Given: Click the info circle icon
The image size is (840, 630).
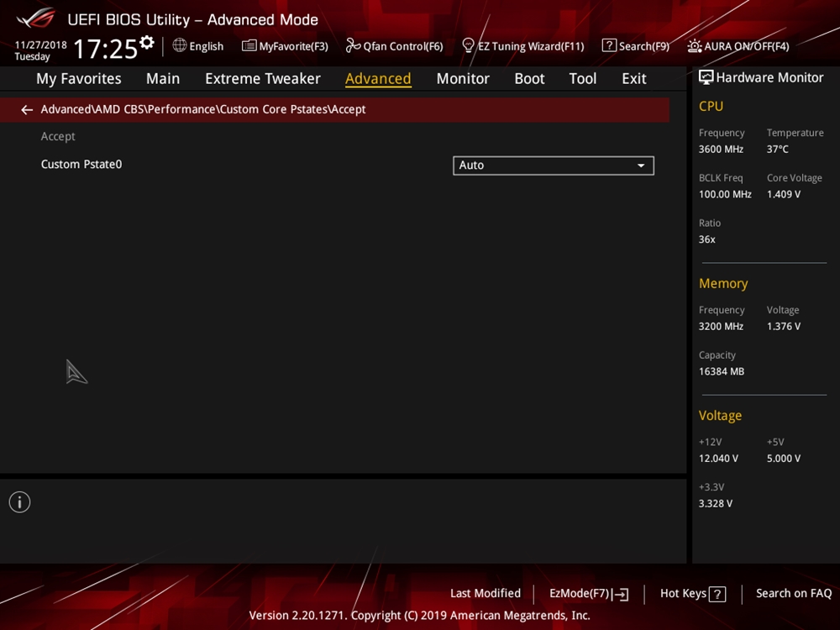Looking at the screenshot, I should click(x=20, y=502).
